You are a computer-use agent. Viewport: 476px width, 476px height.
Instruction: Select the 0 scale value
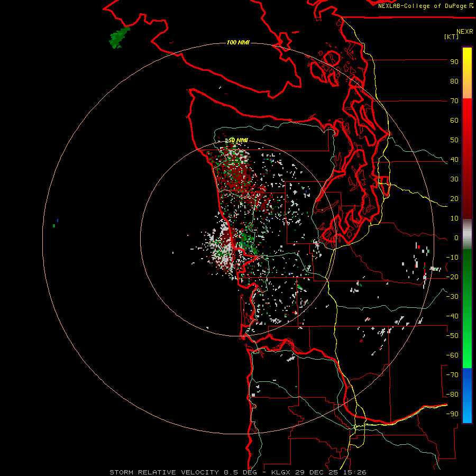coord(456,238)
